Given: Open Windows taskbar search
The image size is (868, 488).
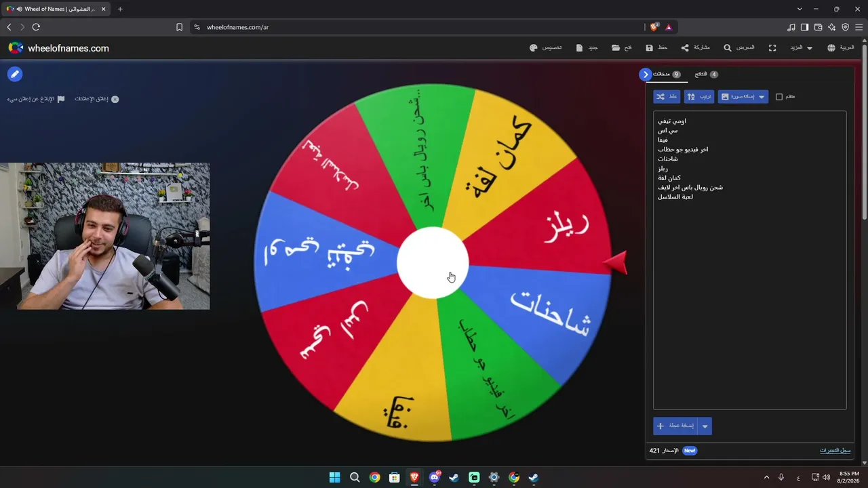Looking at the screenshot, I should tap(355, 477).
